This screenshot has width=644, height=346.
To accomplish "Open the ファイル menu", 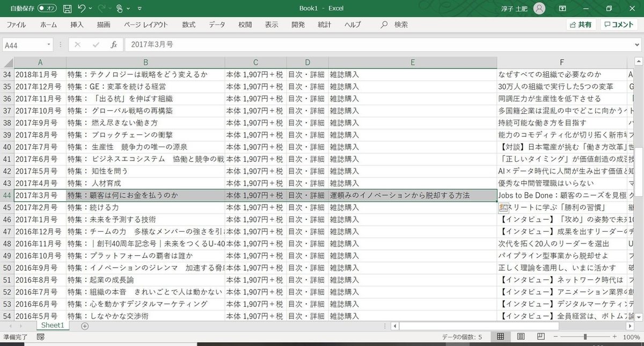I will [16, 25].
